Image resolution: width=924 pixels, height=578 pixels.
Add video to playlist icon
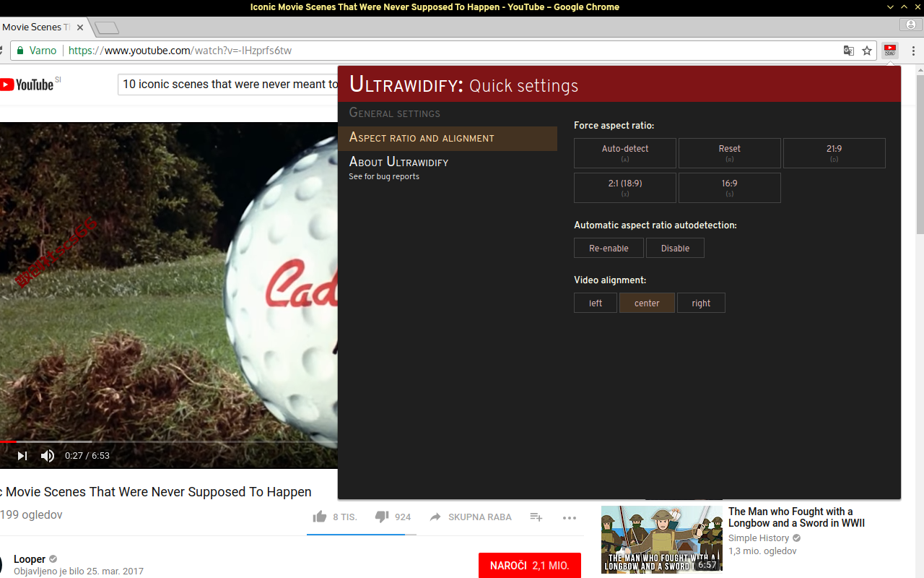point(536,517)
